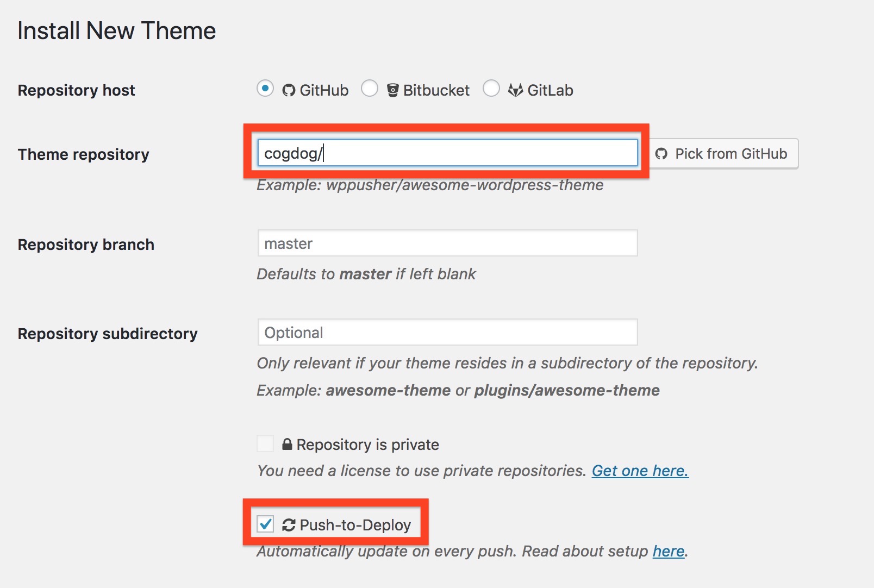Select the GitHub radio button
This screenshot has height=588, width=874.
click(x=265, y=88)
